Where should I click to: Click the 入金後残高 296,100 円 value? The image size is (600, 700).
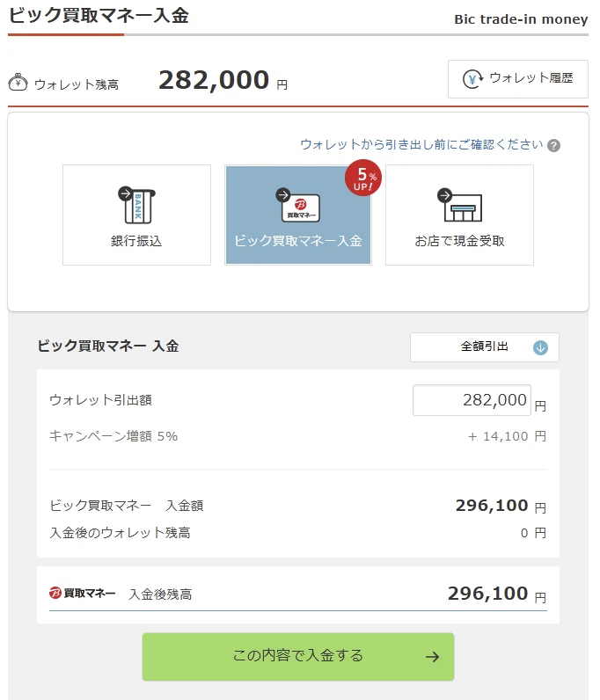pos(497,594)
